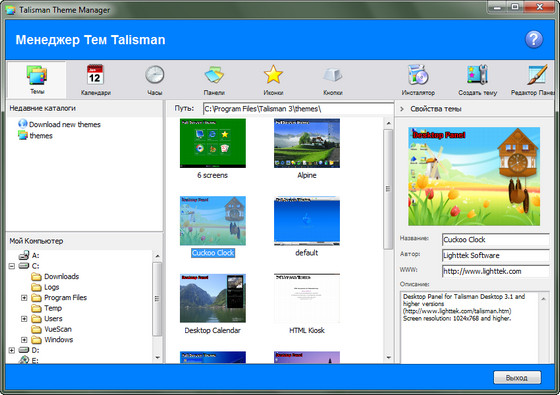Click the theme list scrollbar down arrow
Screen dimensions: 560x395
(x=389, y=358)
